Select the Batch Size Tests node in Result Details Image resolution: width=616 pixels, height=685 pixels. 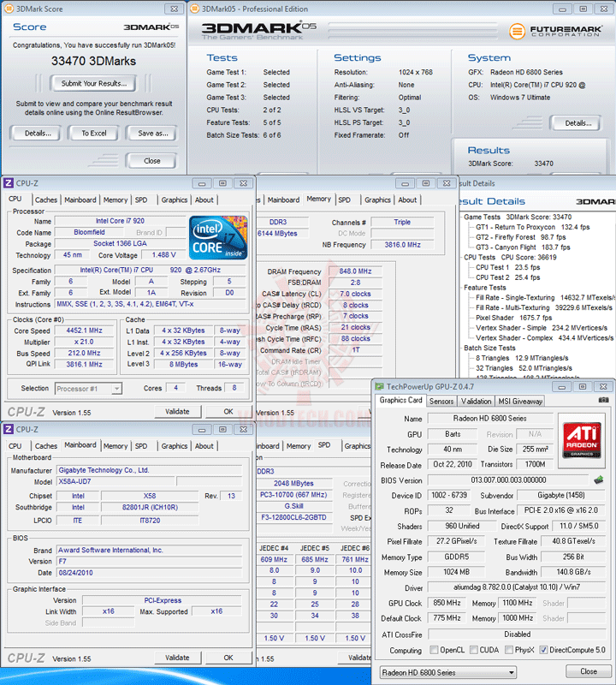click(489, 348)
